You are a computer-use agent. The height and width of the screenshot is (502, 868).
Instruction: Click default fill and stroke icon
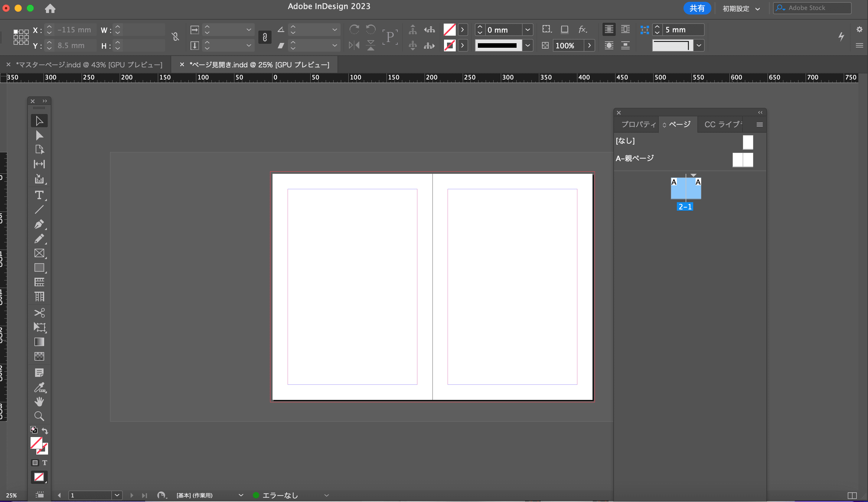coord(34,430)
